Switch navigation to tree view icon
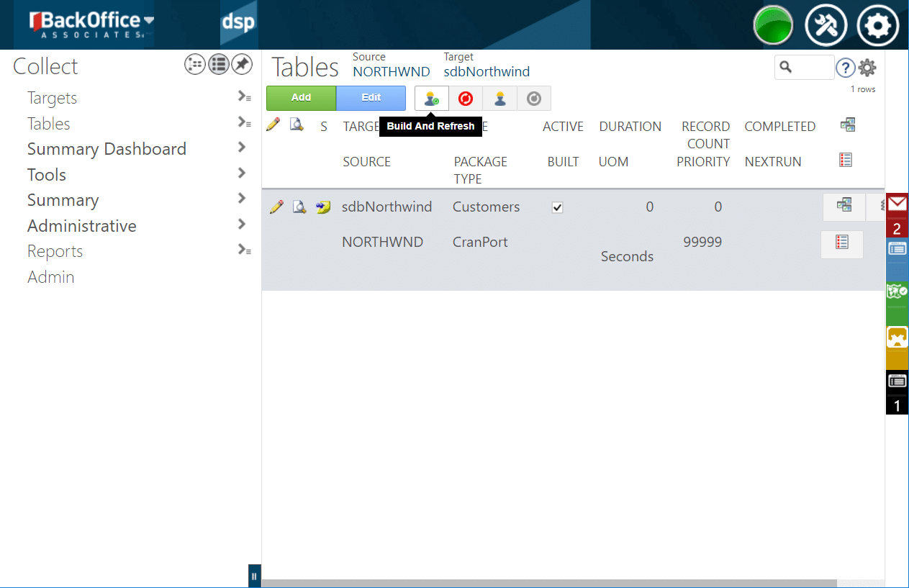This screenshot has height=588, width=909. (195, 65)
